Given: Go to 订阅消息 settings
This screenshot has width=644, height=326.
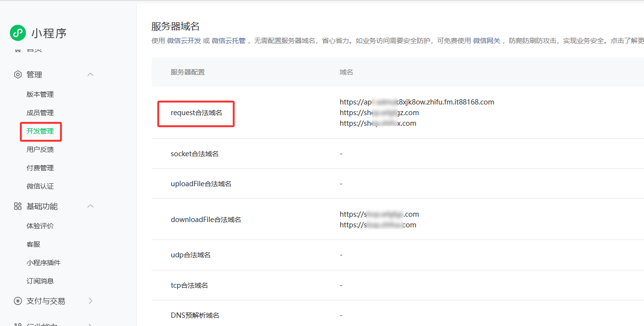Looking at the screenshot, I should (40, 281).
